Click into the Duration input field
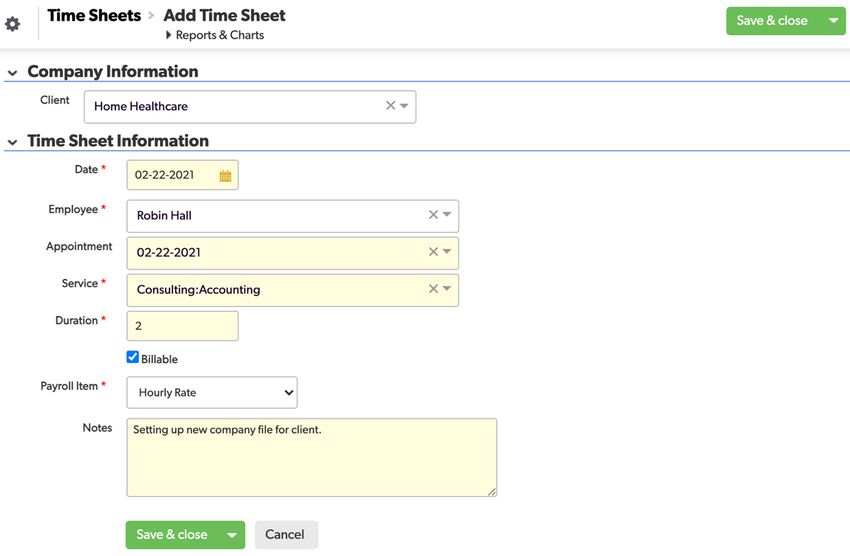The height and width of the screenshot is (556, 850). click(183, 326)
